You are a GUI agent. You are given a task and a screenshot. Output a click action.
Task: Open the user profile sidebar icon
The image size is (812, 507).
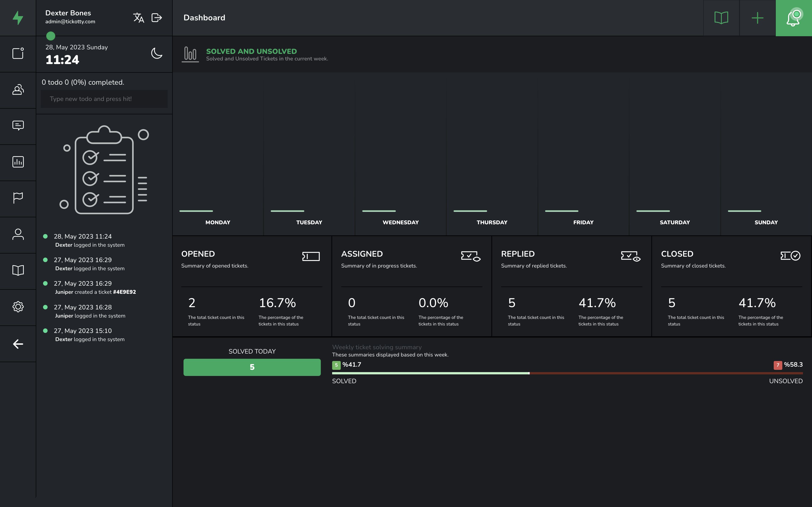point(18,234)
